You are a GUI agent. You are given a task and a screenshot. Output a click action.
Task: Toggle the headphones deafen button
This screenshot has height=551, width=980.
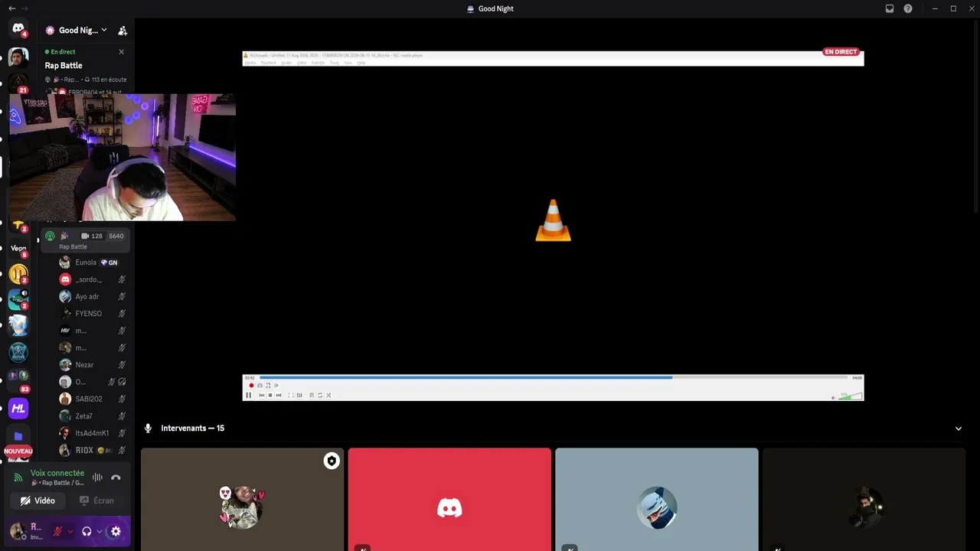coord(87,531)
